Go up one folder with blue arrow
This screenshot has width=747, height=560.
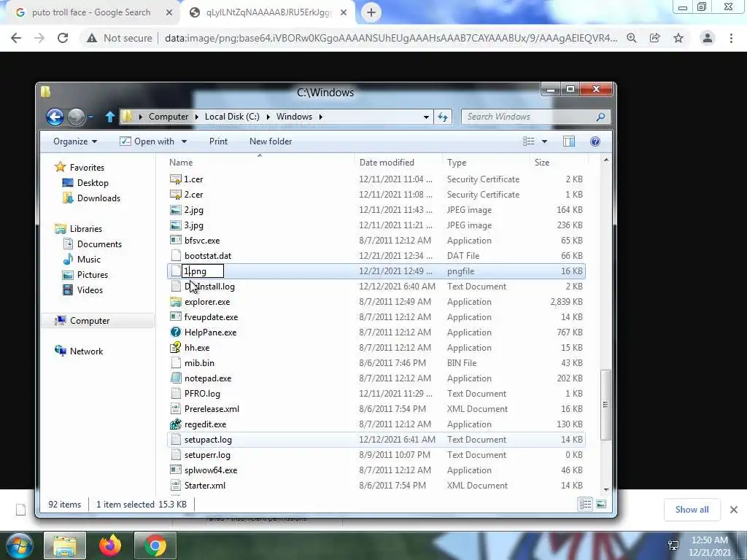click(110, 117)
